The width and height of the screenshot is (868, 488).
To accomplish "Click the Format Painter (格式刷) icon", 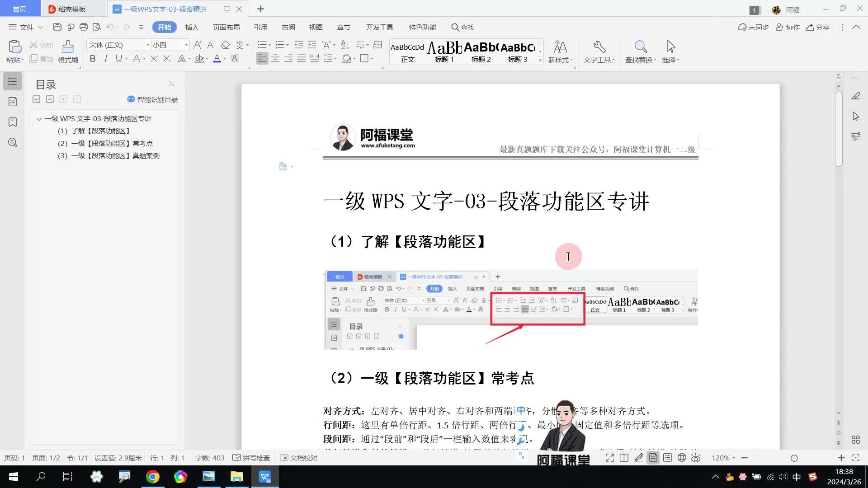I will (68, 47).
